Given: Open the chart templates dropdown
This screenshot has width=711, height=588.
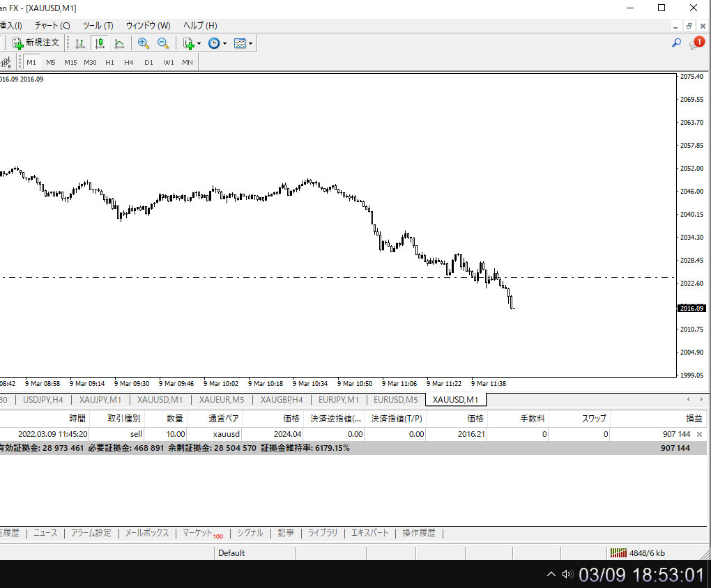Looking at the screenshot, I should (243, 43).
